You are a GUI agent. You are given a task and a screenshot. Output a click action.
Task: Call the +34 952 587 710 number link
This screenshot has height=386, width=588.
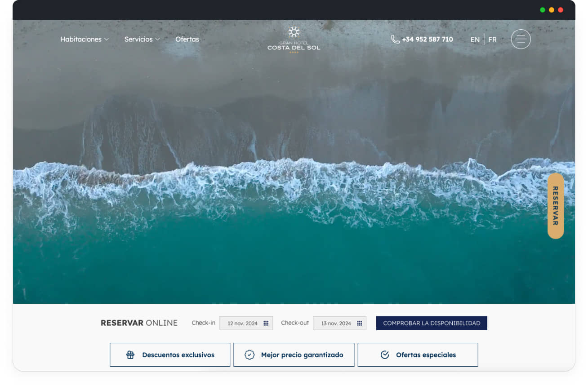[427, 40]
